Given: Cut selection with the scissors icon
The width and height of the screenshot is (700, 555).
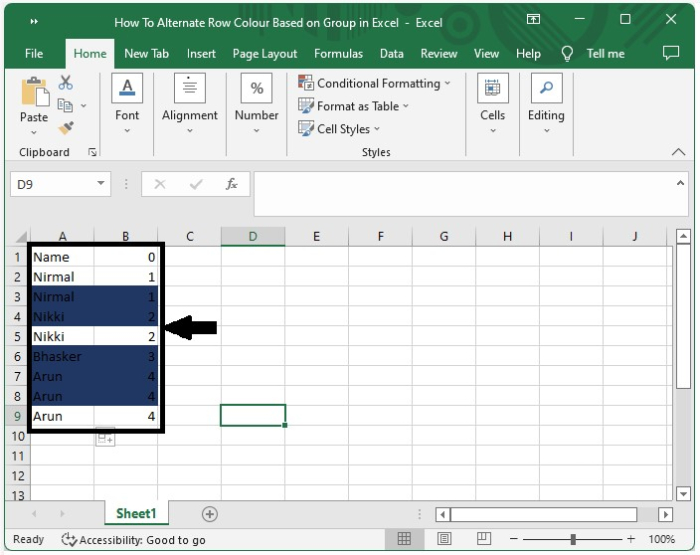Looking at the screenshot, I should (66, 83).
